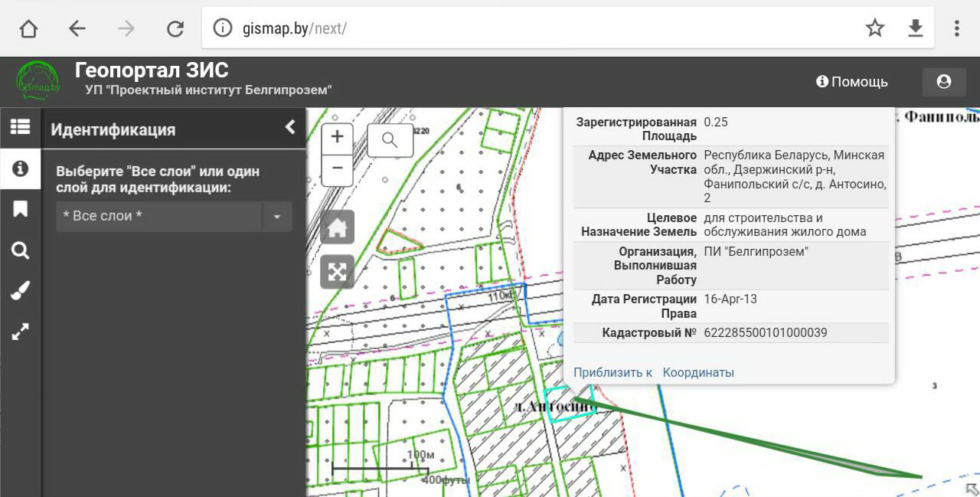
Task: Click the Помощь help link
Action: [x=852, y=82]
